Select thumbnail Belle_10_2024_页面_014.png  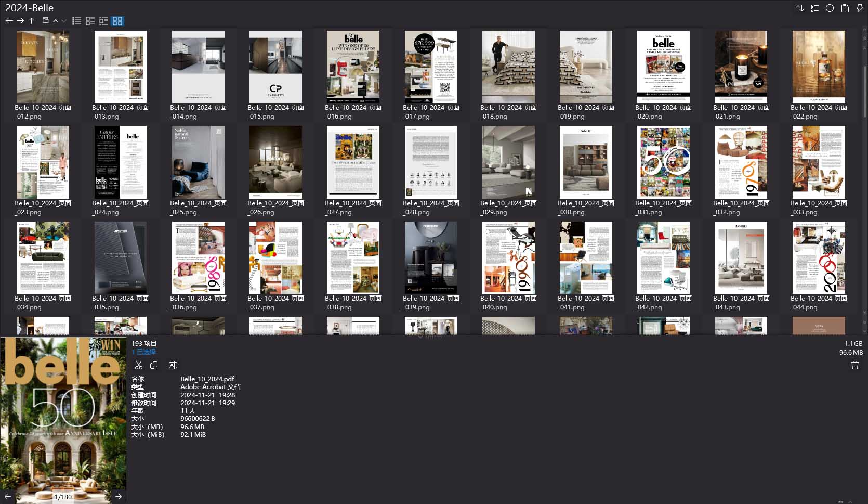coord(198,67)
